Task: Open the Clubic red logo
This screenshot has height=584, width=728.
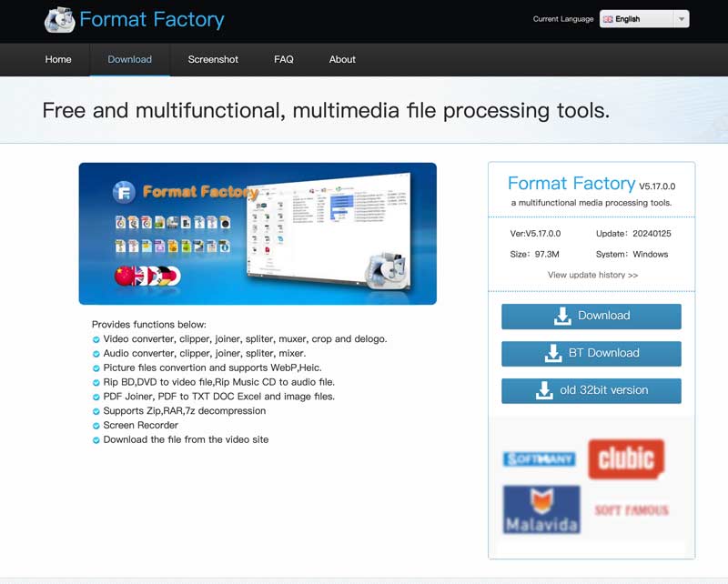Action: [626, 458]
